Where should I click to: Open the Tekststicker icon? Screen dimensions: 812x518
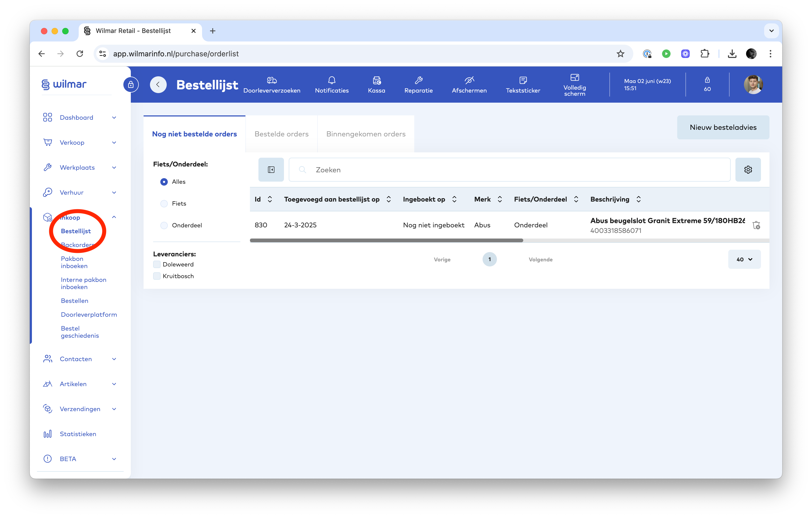click(523, 80)
